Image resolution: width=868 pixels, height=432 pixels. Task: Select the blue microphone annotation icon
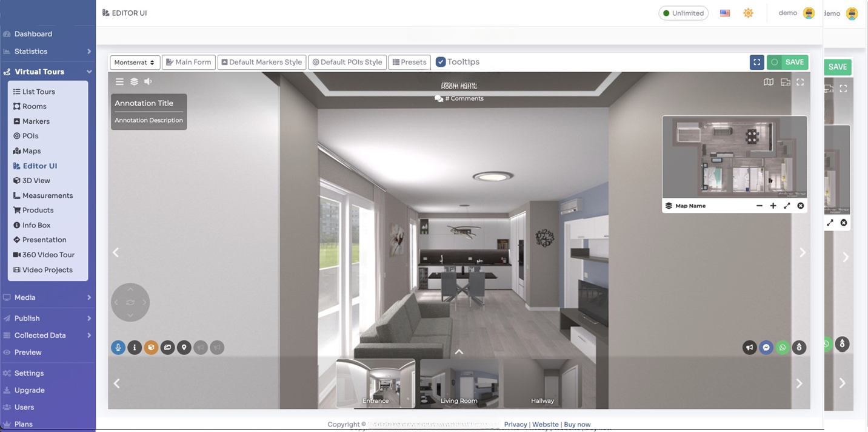point(118,347)
